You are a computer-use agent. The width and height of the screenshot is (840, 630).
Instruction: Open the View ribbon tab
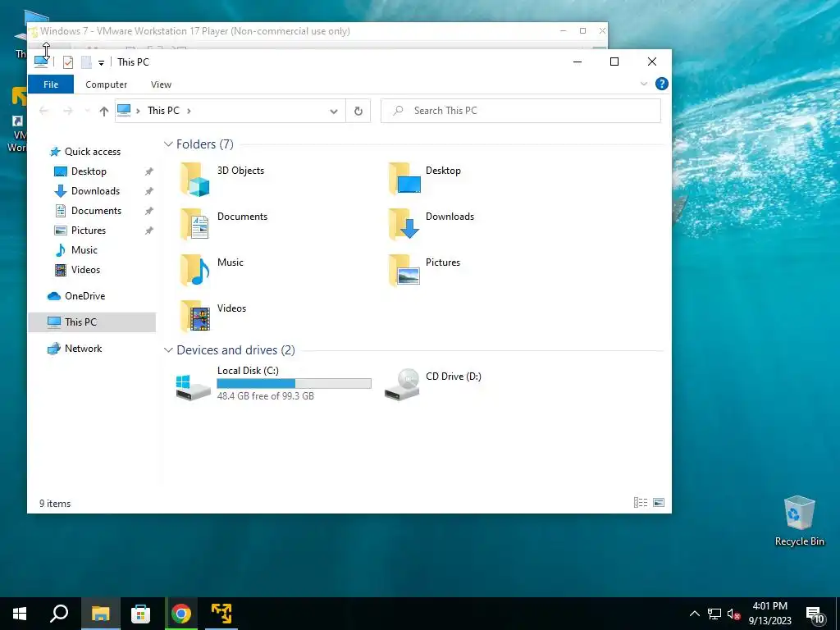click(x=161, y=84)
